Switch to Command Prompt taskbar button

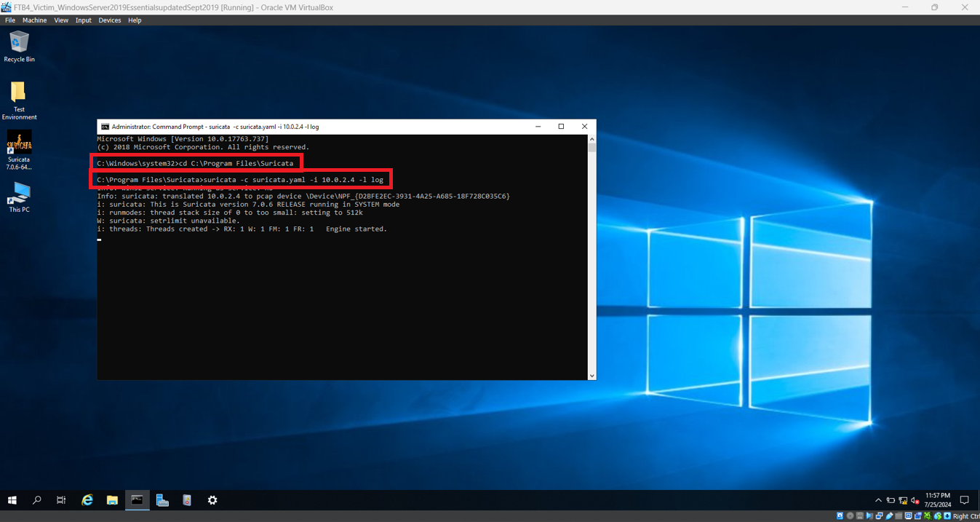point(137,500)
